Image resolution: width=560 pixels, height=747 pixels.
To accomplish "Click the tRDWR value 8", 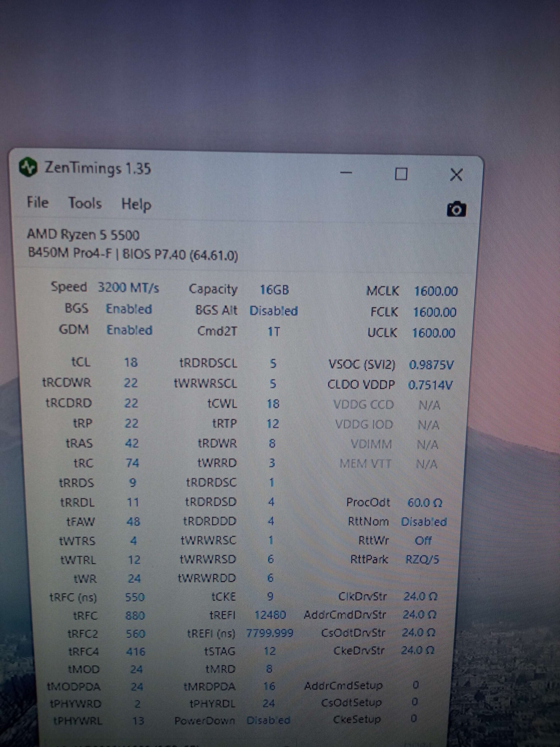I will pyautogui.click(x=272, y=443).
